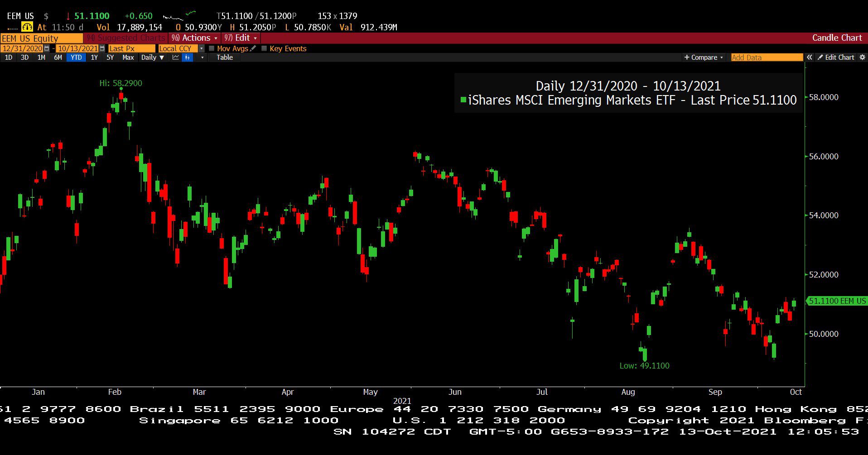Click the 54.0000 price axis label
868x455 pixels.
[x=824, y=216]
